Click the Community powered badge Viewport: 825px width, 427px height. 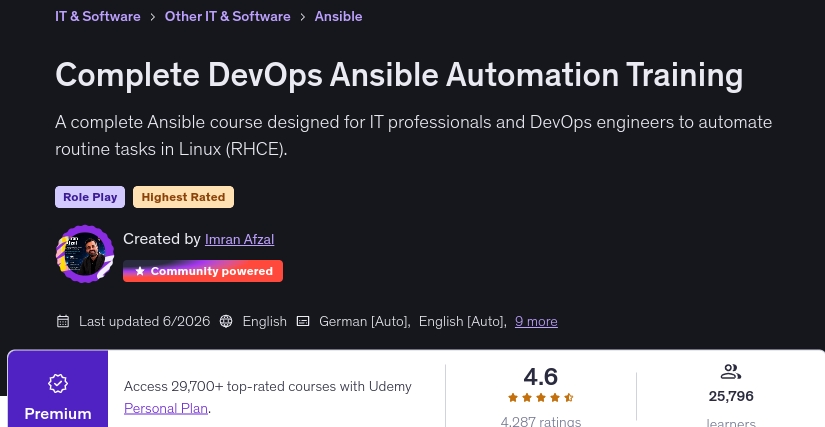pos(203,271)
